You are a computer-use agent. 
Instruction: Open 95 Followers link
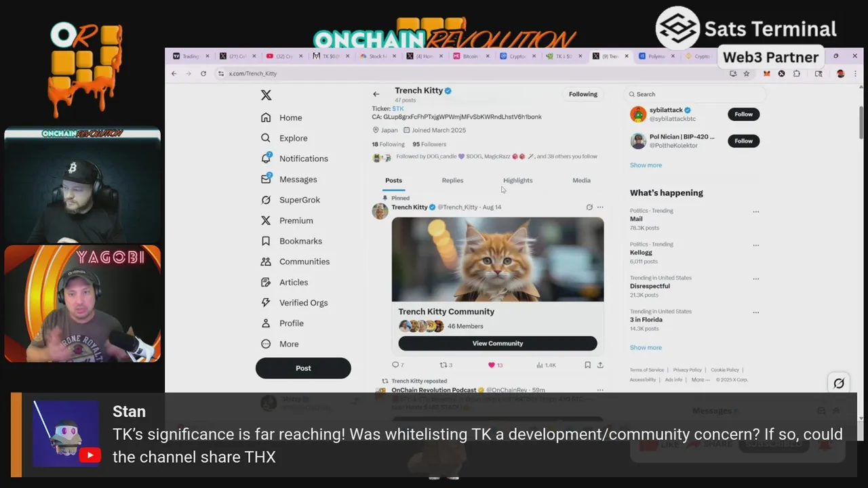[429, 144]
